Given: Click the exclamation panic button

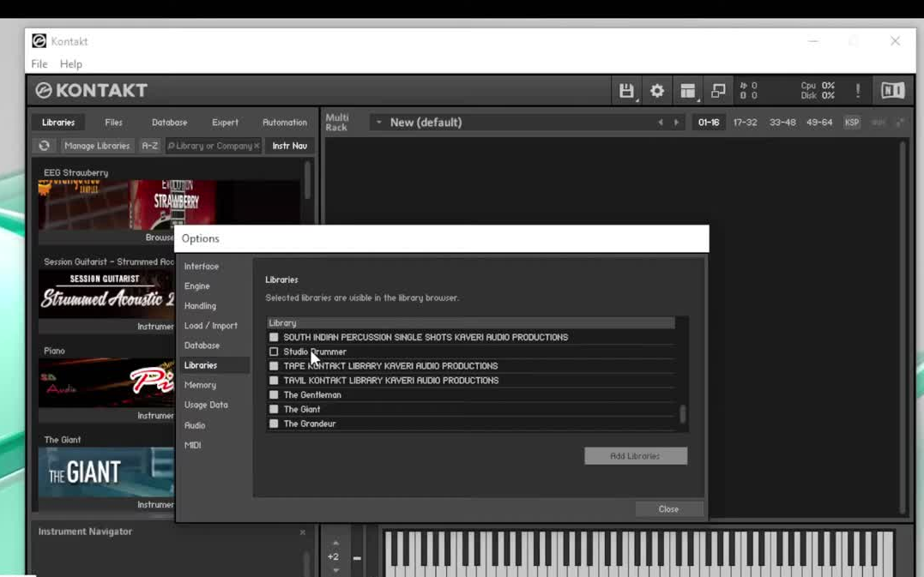Looking at the screenshot, I should point(858,91).
